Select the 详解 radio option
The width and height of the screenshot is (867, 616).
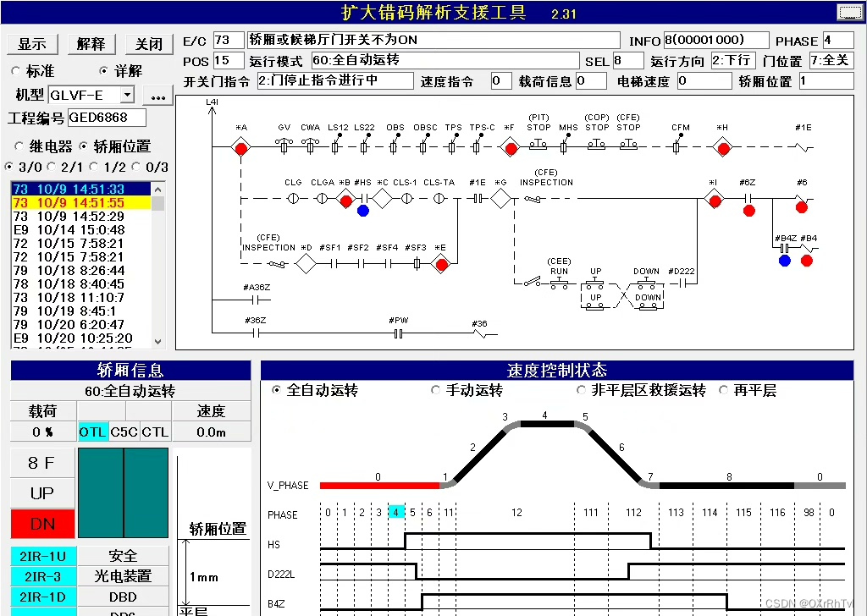tap(103, 71)
